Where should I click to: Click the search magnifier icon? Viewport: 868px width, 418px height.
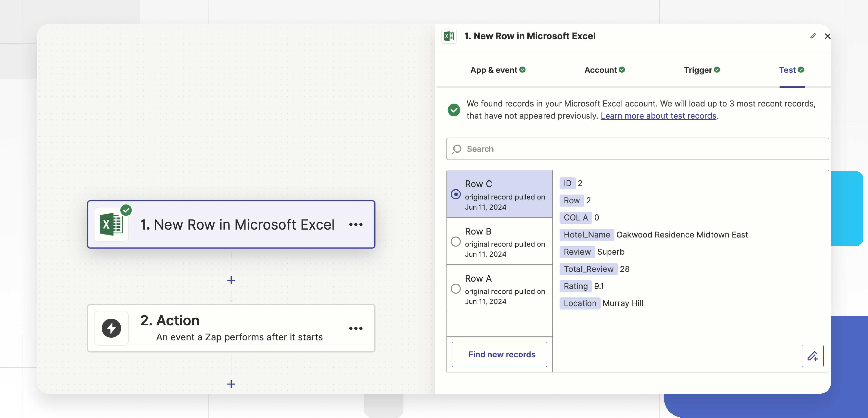(x=457, y=149)
